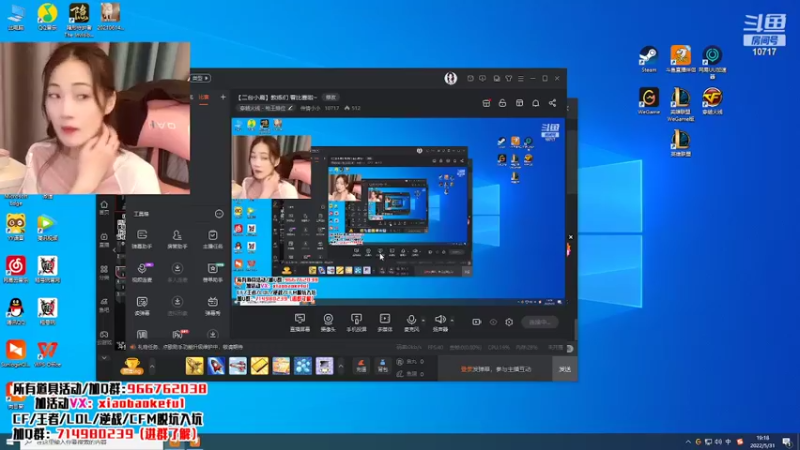Click the 鱼翅 balance entry
This screenshot has height=450, width=800.
click(410, 374)
